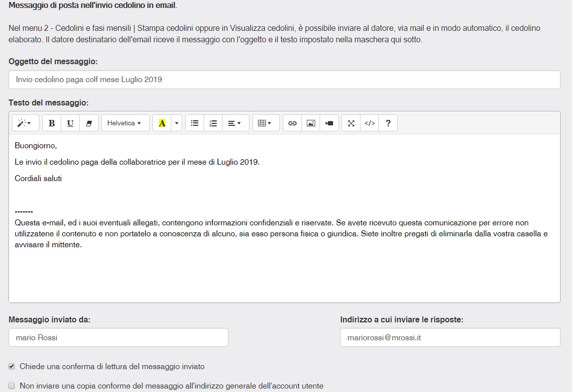The image size is (573, 392).
Task: Open editor help via question mark
Action: pos(388,123)
